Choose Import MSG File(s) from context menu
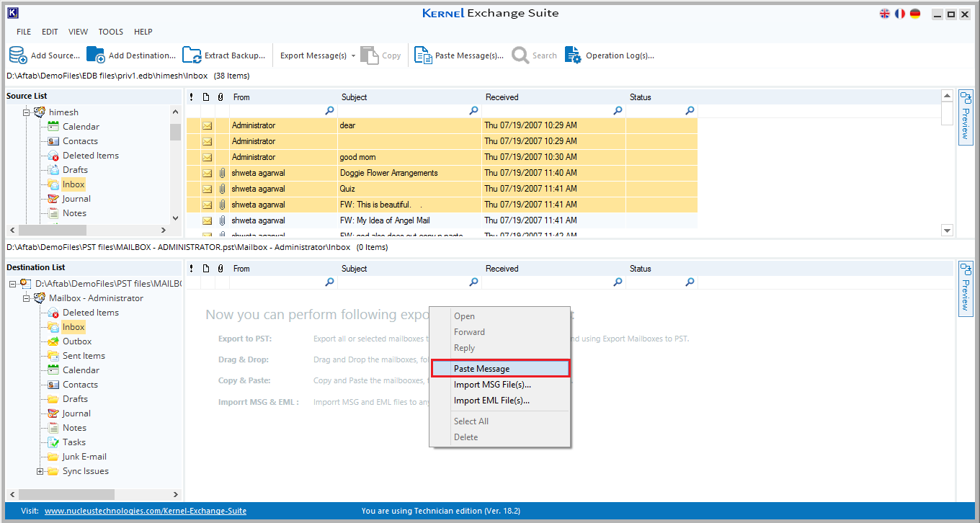Viewport: 980px width, 523px height. click(x=501, y=385)
